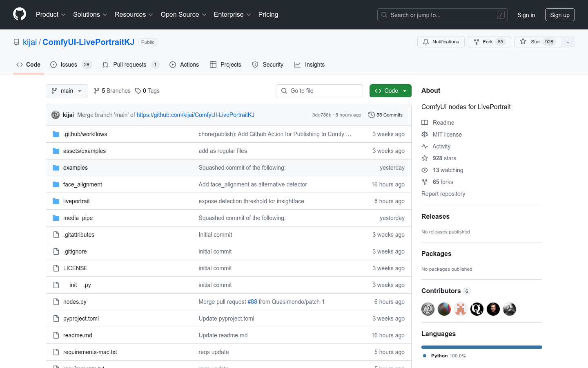This screenshot has height=368, width=588.
Task: Click the kijai avatar in the commit row
Action: [x=56, y=115]
